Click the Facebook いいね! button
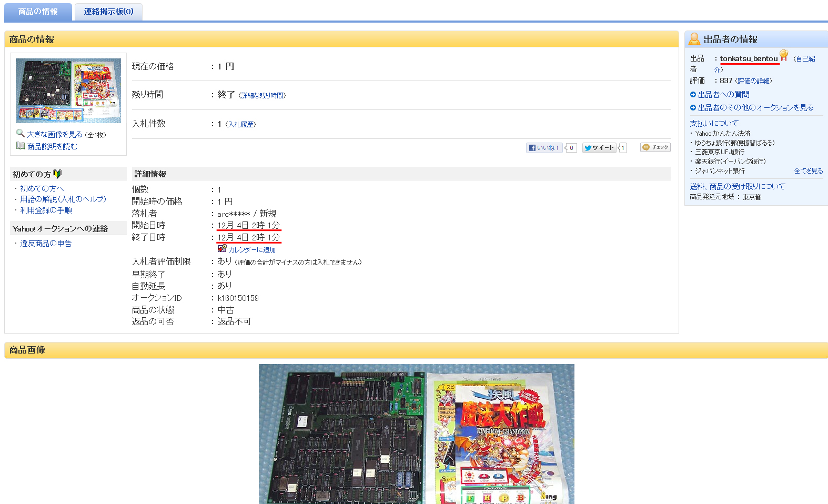The image size is (828, 504). coord(544,148)
